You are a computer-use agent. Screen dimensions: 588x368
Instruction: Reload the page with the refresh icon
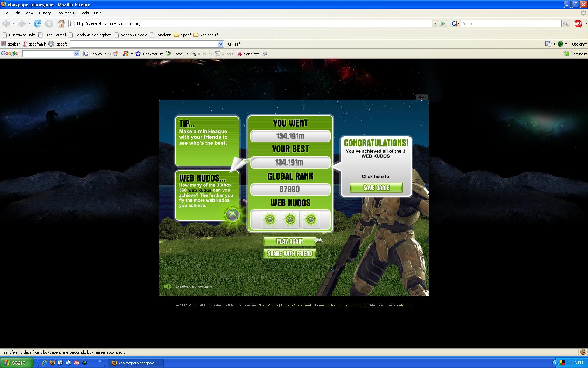pyautogui.click(x=37, y=23)
